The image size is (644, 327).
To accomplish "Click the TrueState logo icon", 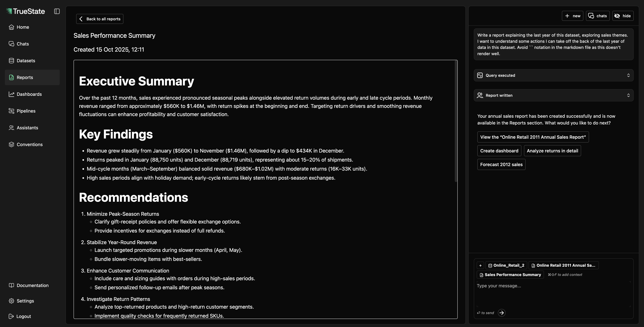I will [x=9, y=11].
